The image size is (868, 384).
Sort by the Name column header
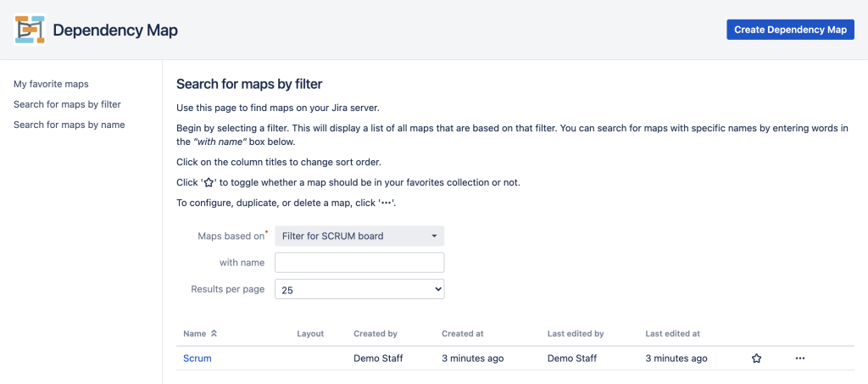point(194,334)
